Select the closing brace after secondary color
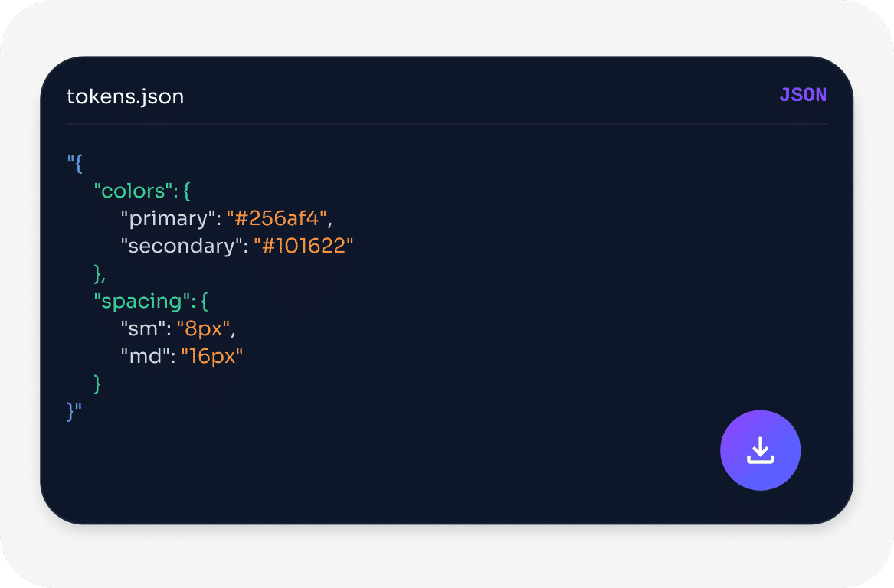The width and height of the screenshot is (894, 588). [98, 273]
